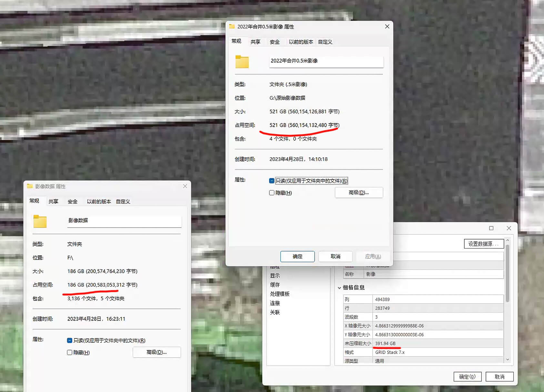This screenshot has height=392, width=544.
Task: Select 处理模板 in the layer properties list
Action: [x=280, y=294]
